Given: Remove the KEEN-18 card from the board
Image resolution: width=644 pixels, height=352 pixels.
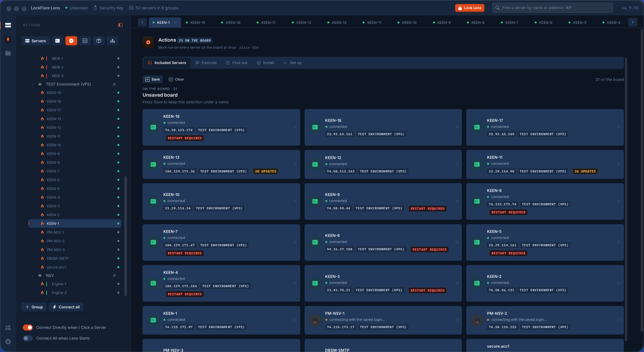Looking at the screenshot, I should click(x=457, y=127).
